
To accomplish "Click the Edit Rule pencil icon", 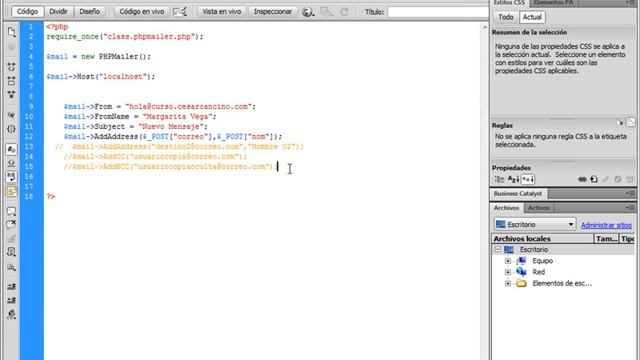I will [x=606, y=179].
